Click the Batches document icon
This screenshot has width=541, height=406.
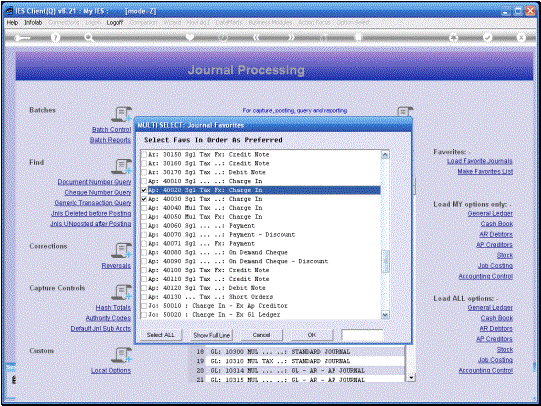click(121, 114)
